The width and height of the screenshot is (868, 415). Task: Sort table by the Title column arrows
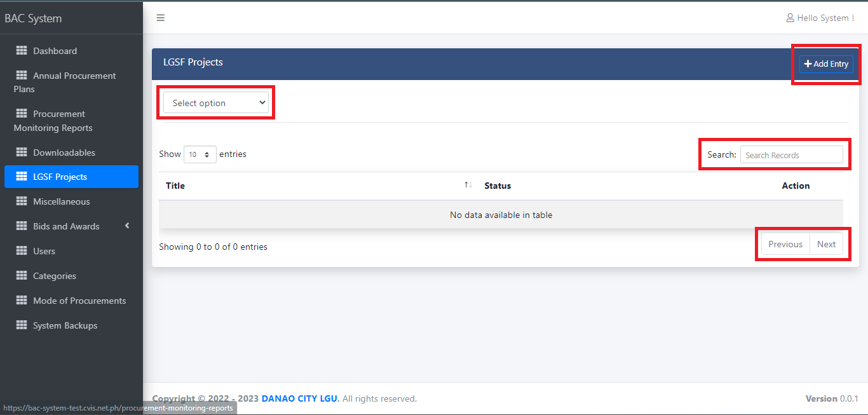click(x=468, y=185)
